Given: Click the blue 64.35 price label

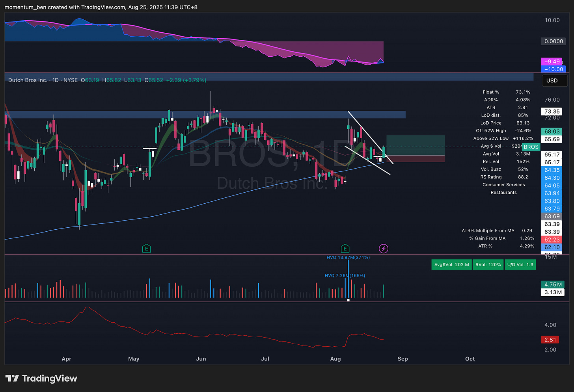Looking at the screenshot, I should click(x=552, y=170).
